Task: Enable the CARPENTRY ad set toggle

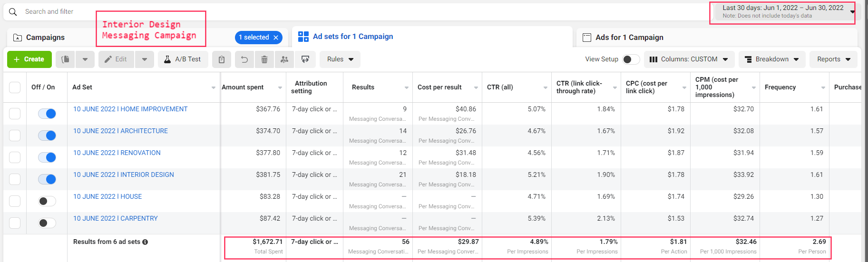Action: (47, 223)
